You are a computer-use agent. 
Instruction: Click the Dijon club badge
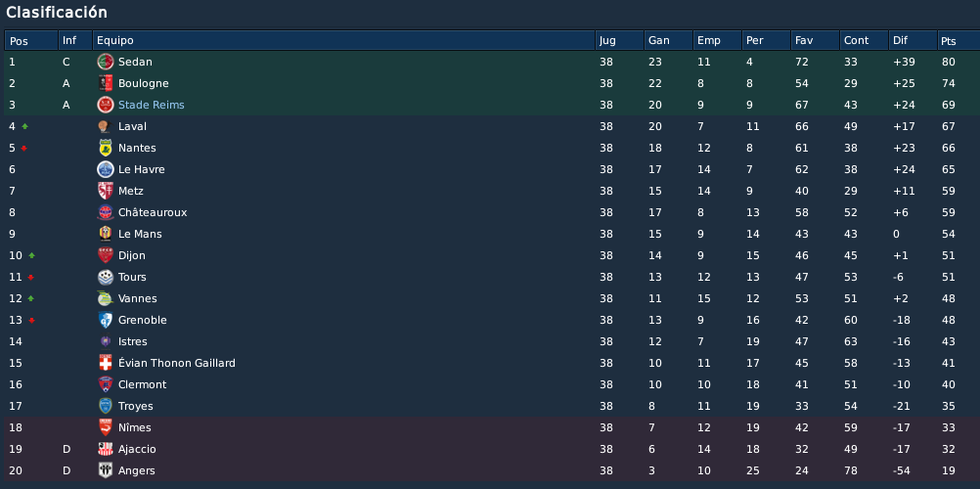click(x=105, y=255)
